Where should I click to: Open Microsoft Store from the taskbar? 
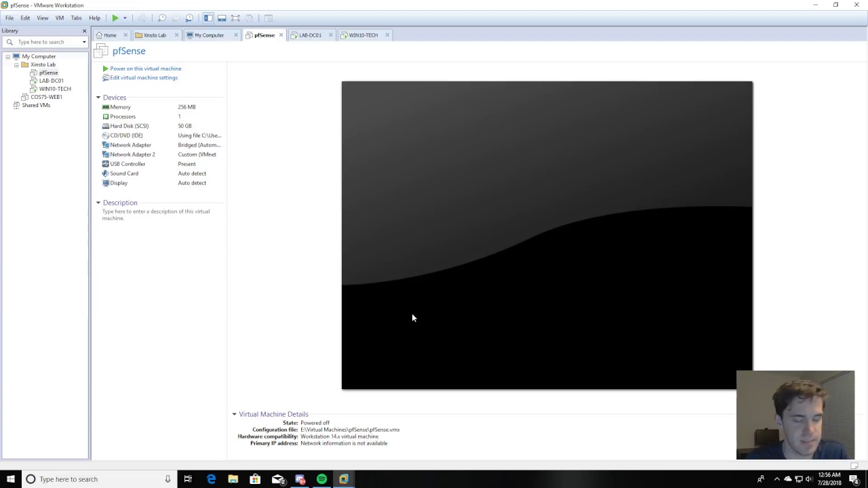[x=255, y=479]
